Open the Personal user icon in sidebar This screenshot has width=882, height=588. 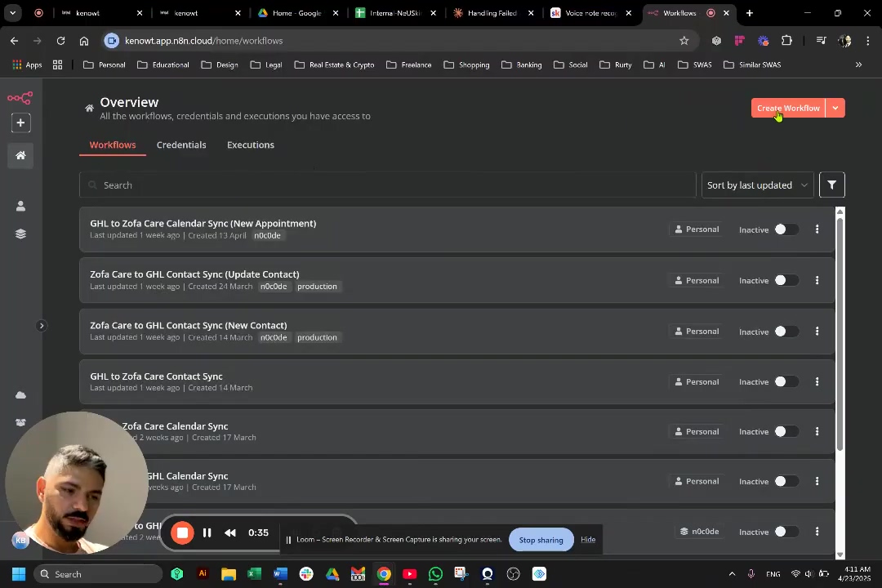tap(20, 206)
